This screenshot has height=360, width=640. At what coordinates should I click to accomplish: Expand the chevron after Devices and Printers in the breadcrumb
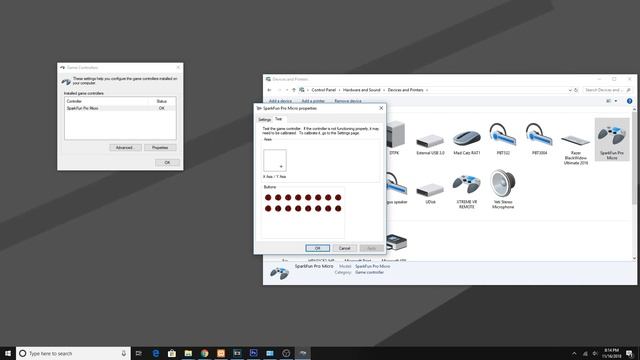tap(427, 90)
